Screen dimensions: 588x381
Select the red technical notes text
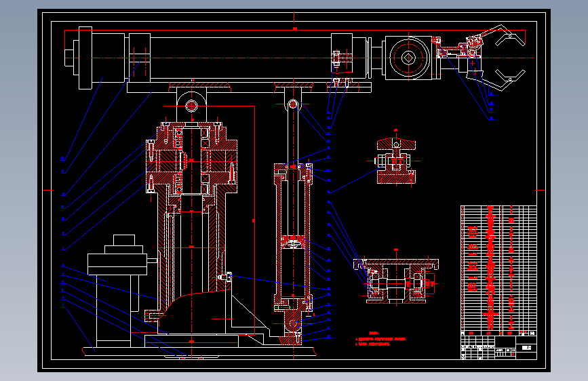click(x=380, y=338)
